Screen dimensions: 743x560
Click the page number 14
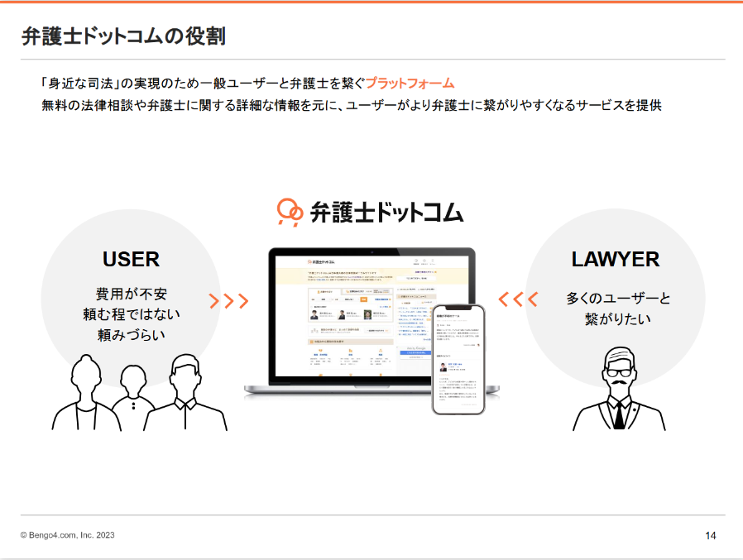710,535
